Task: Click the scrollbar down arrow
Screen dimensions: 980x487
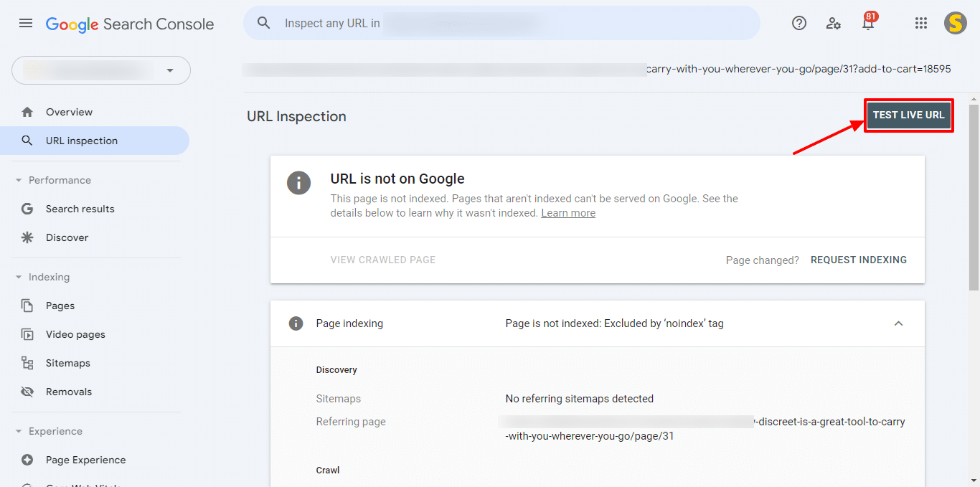Action: coord(974,481)
